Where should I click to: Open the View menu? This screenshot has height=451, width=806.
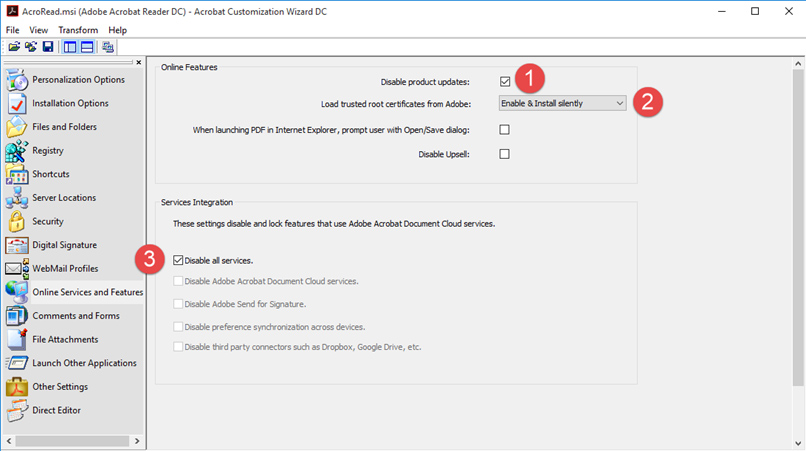(x=39, y=30)
